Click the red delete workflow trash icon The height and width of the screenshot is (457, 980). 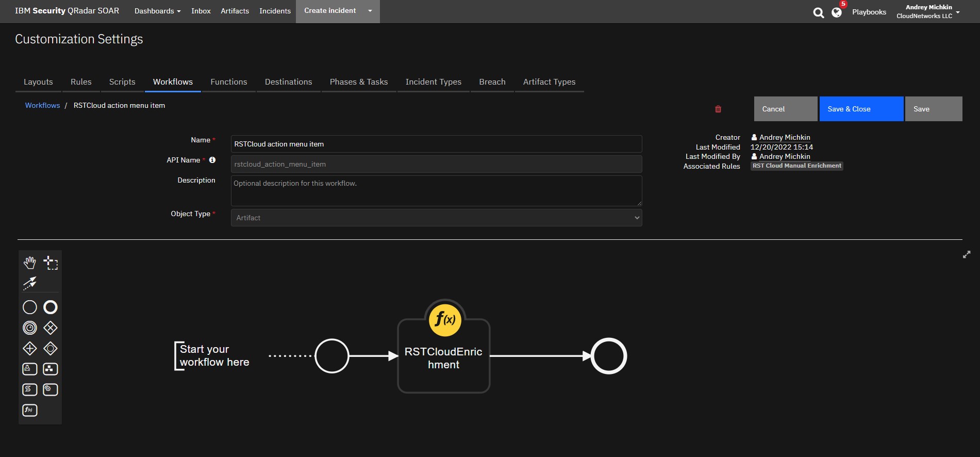(x=718, y=109)
